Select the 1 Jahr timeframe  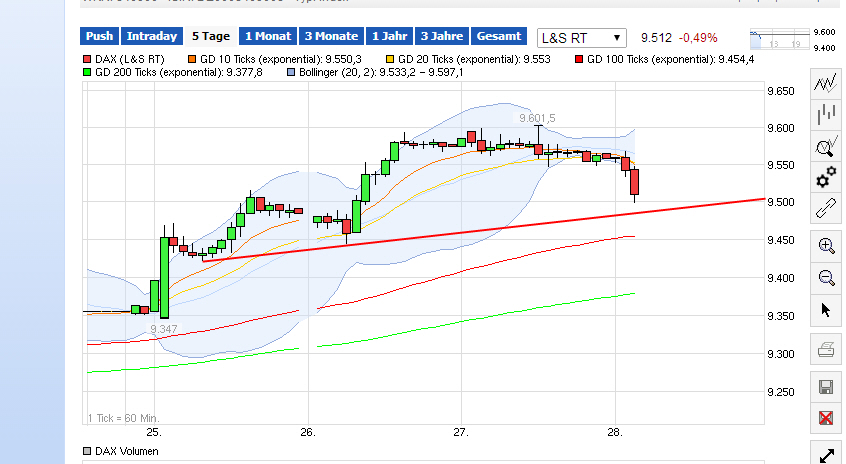coord(390,36)
